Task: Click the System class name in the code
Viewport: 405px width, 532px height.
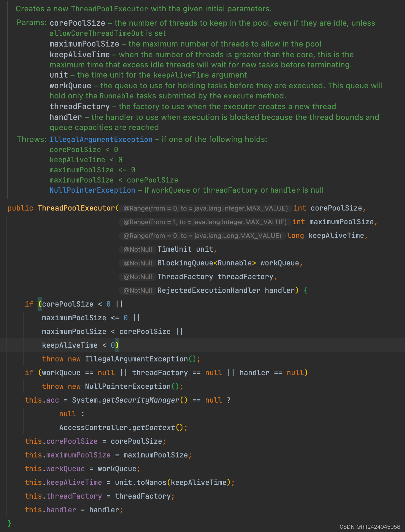Action: pos(85,400)
